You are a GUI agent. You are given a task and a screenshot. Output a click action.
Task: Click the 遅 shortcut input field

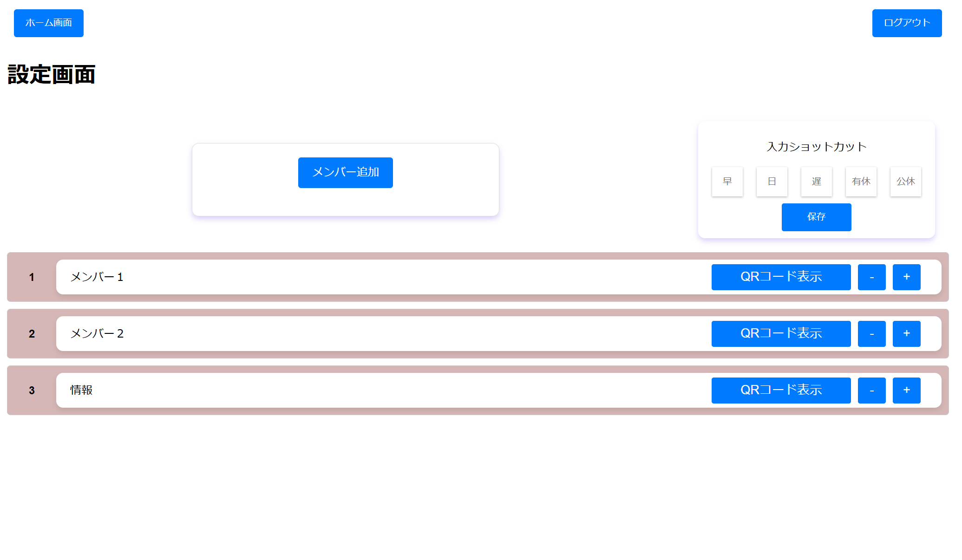[x=817, y=182]
